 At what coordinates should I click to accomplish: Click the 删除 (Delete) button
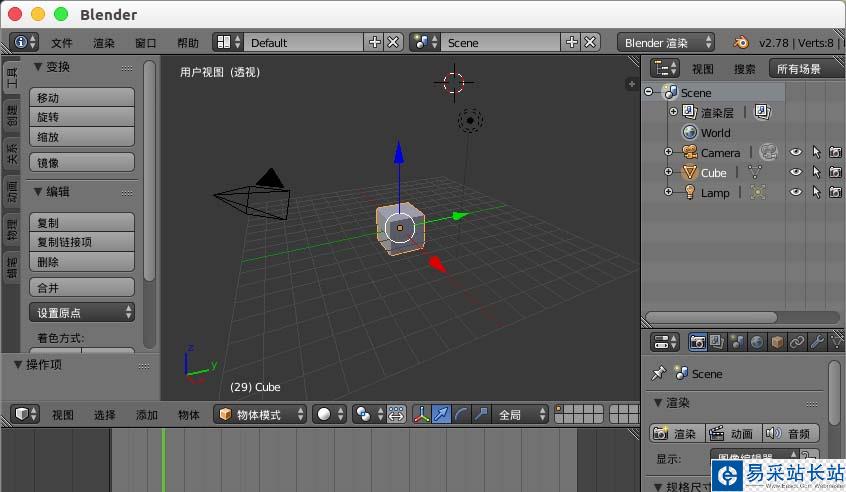point(81,262)
